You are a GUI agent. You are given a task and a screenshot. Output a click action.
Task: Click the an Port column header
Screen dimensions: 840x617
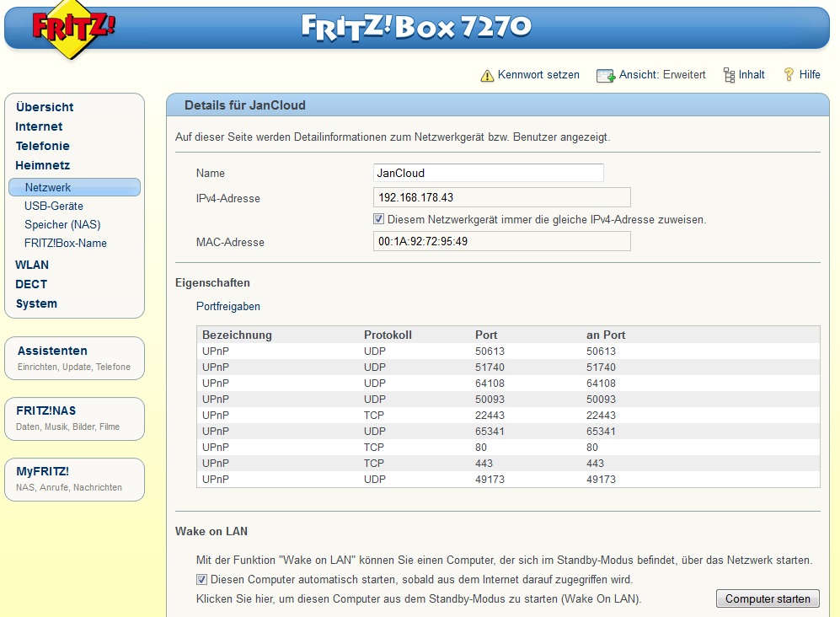tap(606, 335)
